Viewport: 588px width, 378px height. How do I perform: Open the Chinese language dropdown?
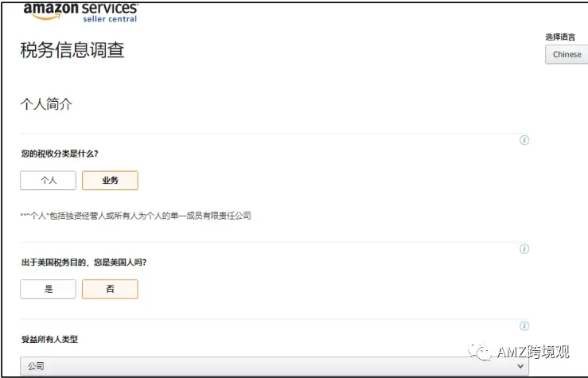tap(567, 55)
